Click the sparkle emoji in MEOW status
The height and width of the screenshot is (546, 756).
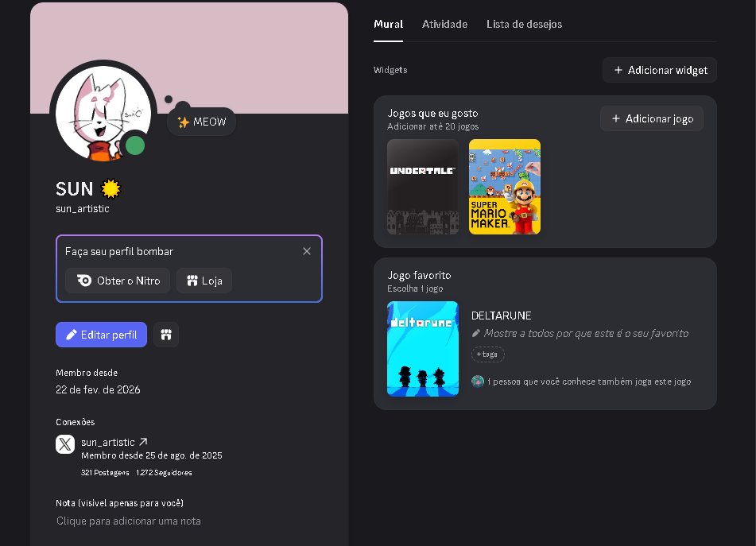[183, 122]
